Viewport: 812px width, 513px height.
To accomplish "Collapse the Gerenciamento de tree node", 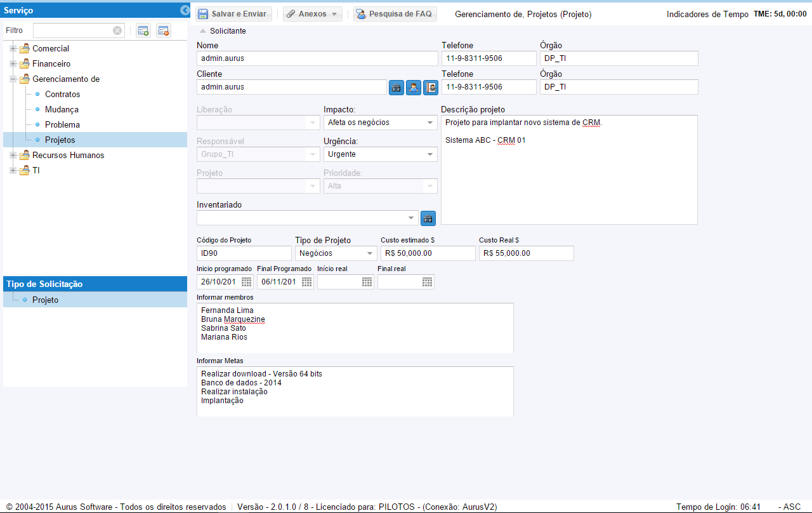I will [13, 79].
